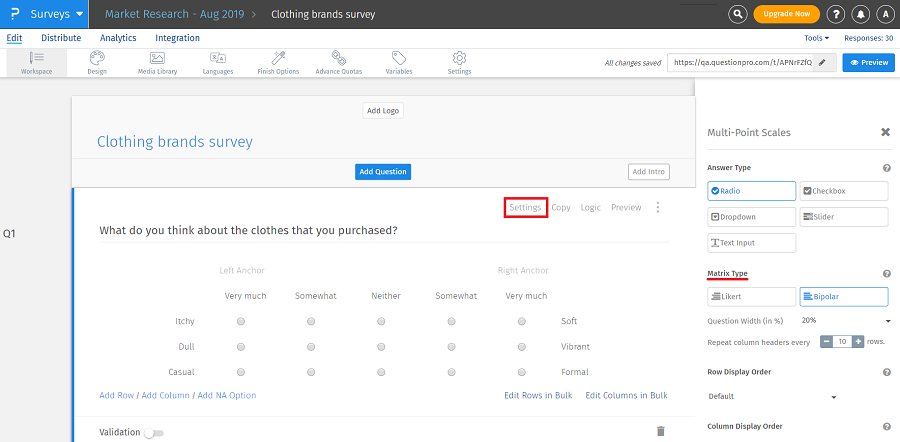Open the Design toolbar icon
Image resolution: width=900 pixels, height=442 pixels.
click(97, 62)
